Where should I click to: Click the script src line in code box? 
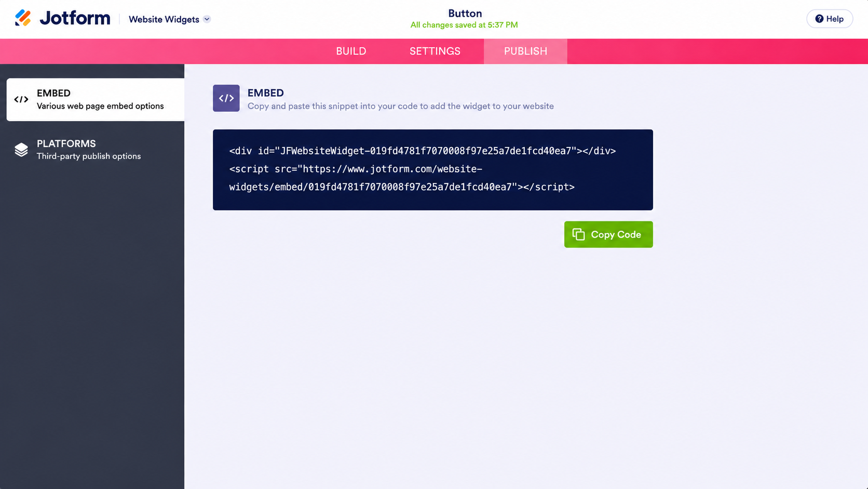356,169
